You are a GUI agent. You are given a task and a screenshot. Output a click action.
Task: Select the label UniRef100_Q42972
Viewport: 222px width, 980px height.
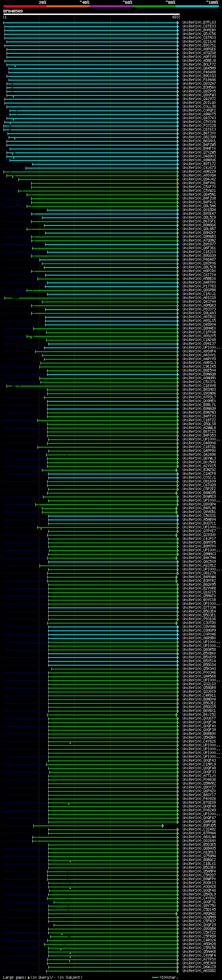pyautogui.click(x=199, y=99)
